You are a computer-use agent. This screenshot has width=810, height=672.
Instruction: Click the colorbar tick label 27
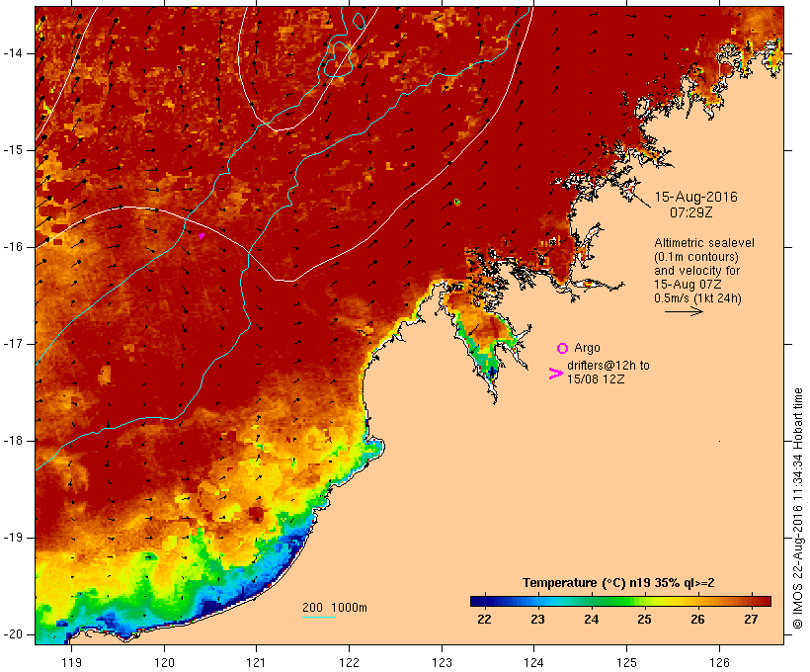pyautogui.click(x=751, y=620)
